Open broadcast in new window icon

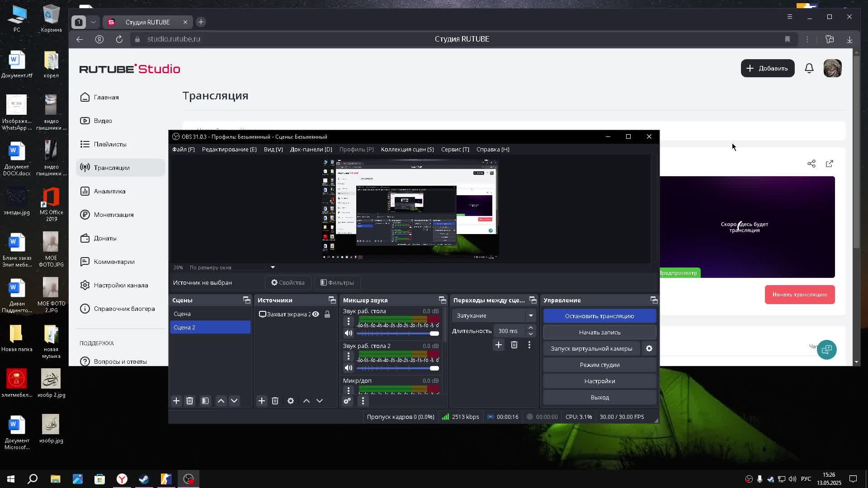tap(830, 164)
